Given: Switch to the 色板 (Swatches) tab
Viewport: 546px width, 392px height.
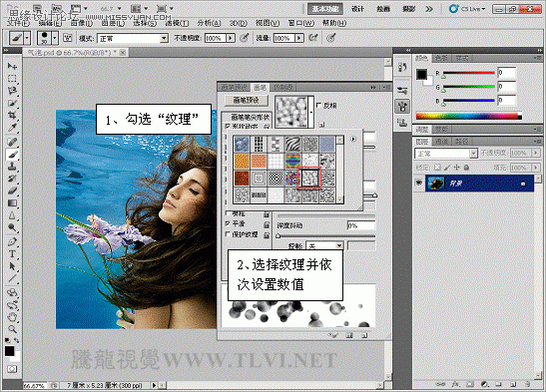Looking at the screenshot, I should [442, 58].
